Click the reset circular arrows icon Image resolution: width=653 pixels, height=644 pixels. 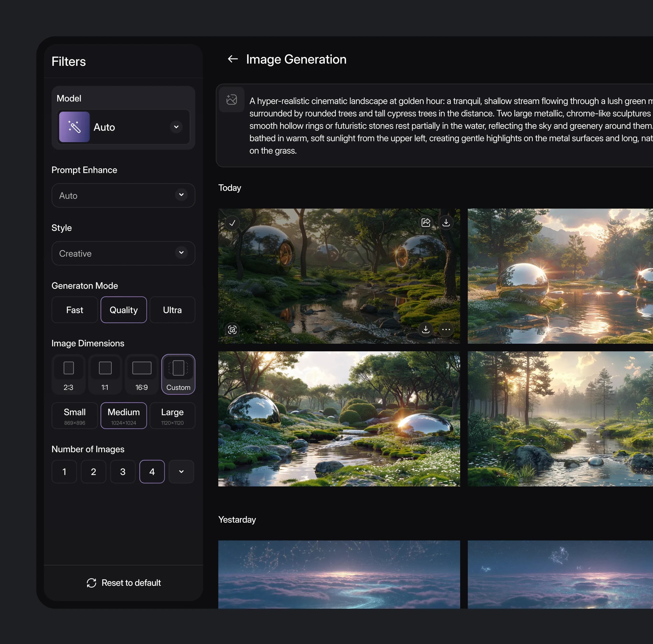(91, 583)
